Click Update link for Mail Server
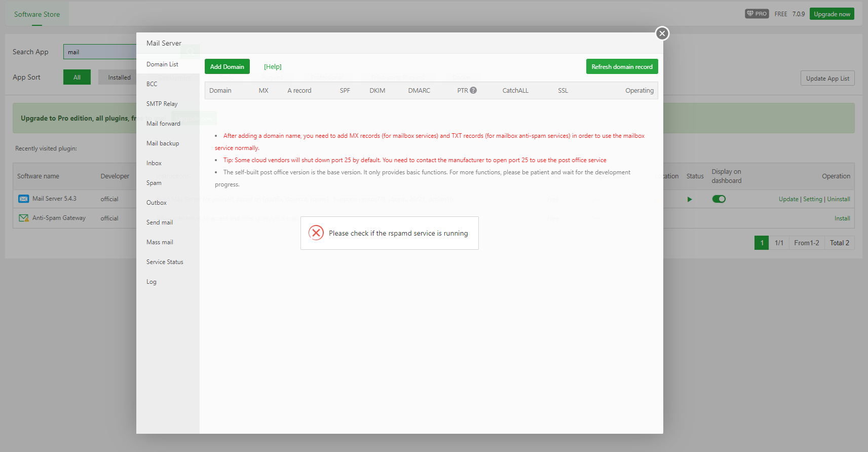Image resolution: width=868 pixels, height=452 pixels. click(x=788, y=199)
